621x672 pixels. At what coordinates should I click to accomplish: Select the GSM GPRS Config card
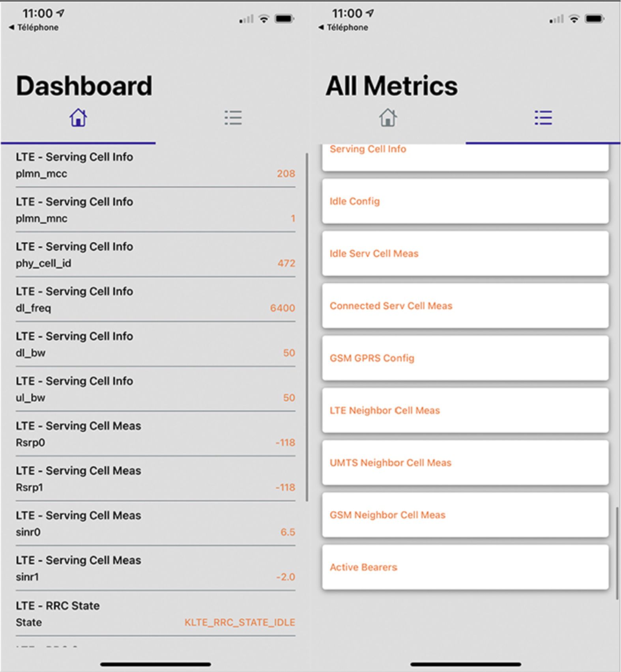465,358
